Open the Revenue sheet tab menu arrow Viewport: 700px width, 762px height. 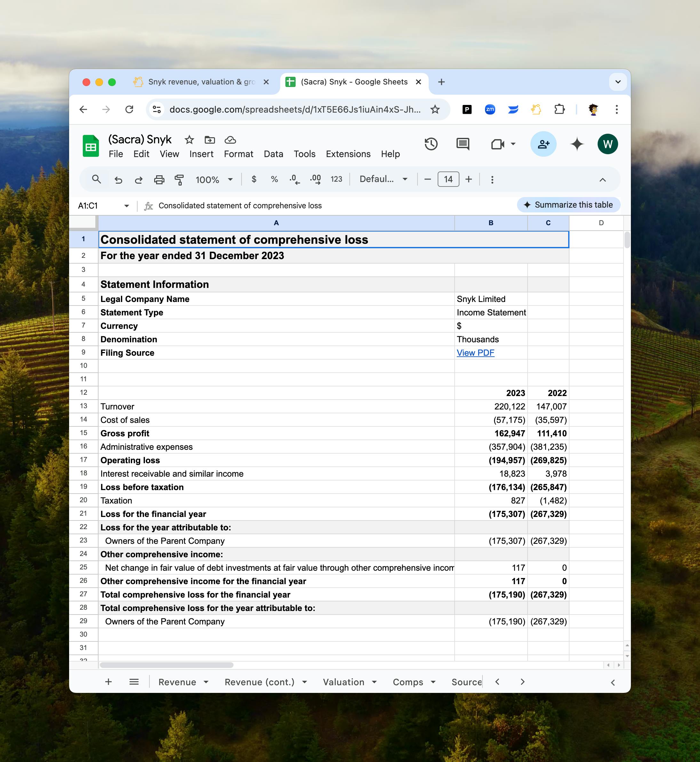(206, 682)
